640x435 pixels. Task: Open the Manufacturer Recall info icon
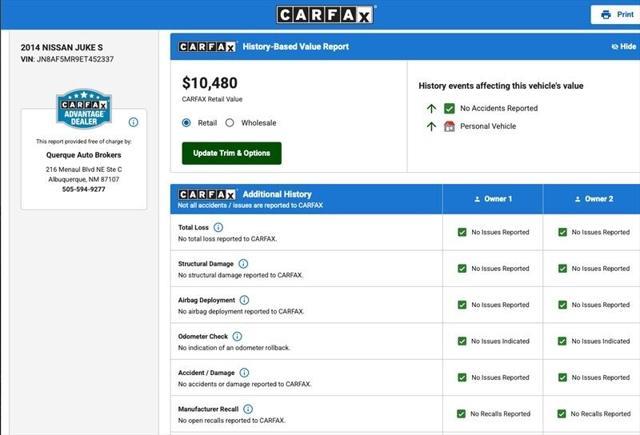(248, 409)
